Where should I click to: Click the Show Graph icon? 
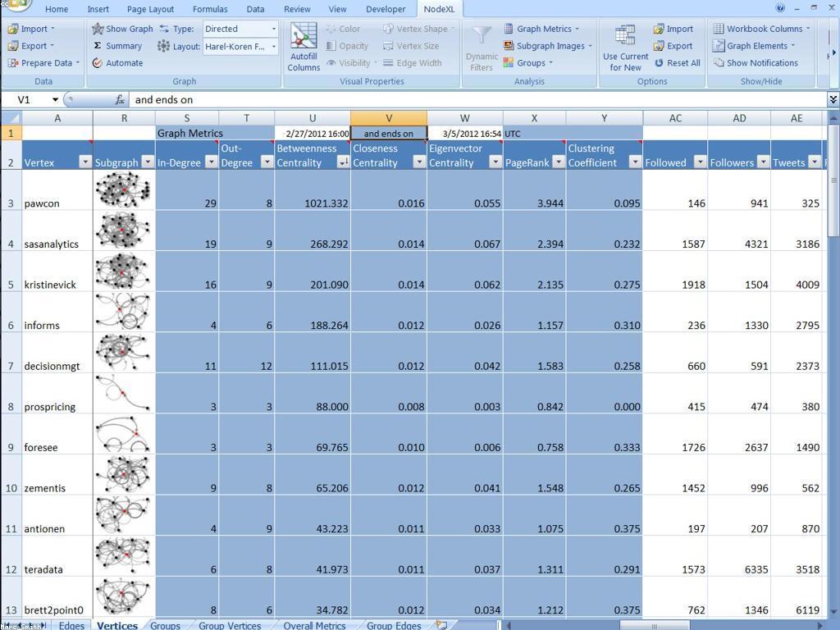pos(98,29)
